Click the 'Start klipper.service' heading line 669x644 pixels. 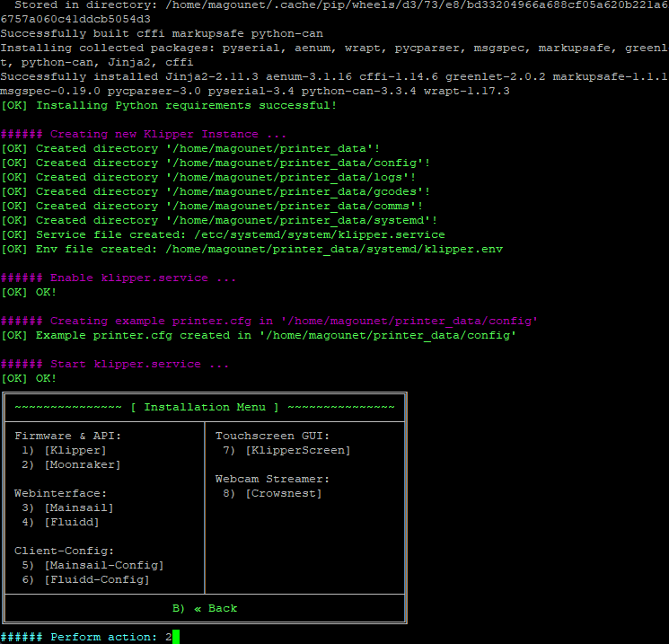pos(115,364)
